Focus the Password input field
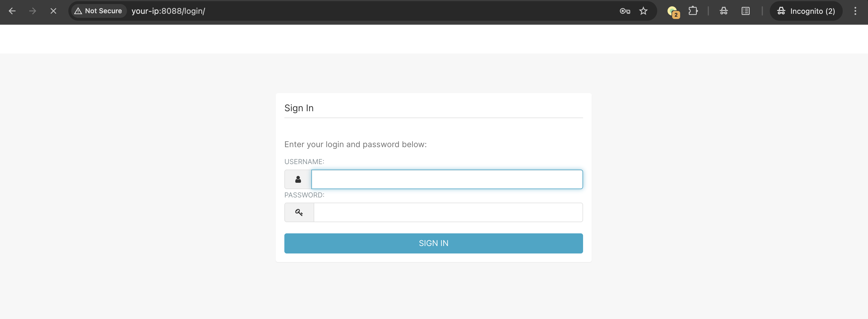 448,212
